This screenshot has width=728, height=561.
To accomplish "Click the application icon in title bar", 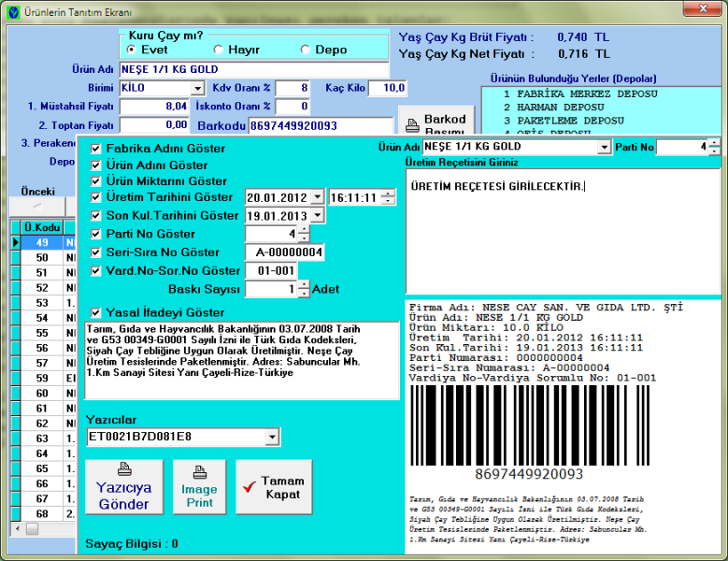I will pos(13,12).
